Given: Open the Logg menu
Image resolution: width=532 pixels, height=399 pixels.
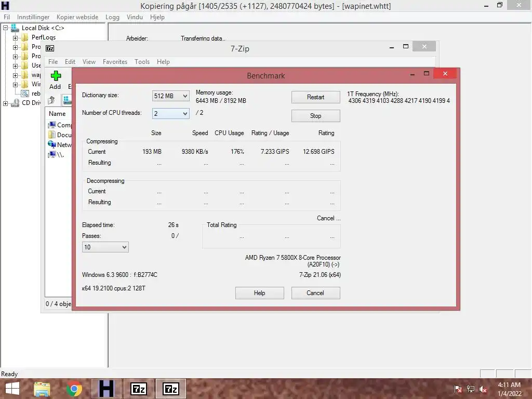Looking at the screenshot, I should [x=112, y=17].
